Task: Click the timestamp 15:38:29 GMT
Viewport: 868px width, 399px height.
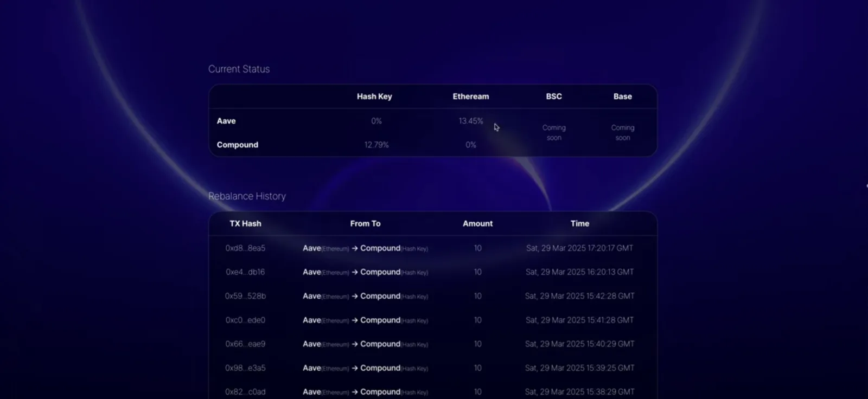Action: point(580,391)
